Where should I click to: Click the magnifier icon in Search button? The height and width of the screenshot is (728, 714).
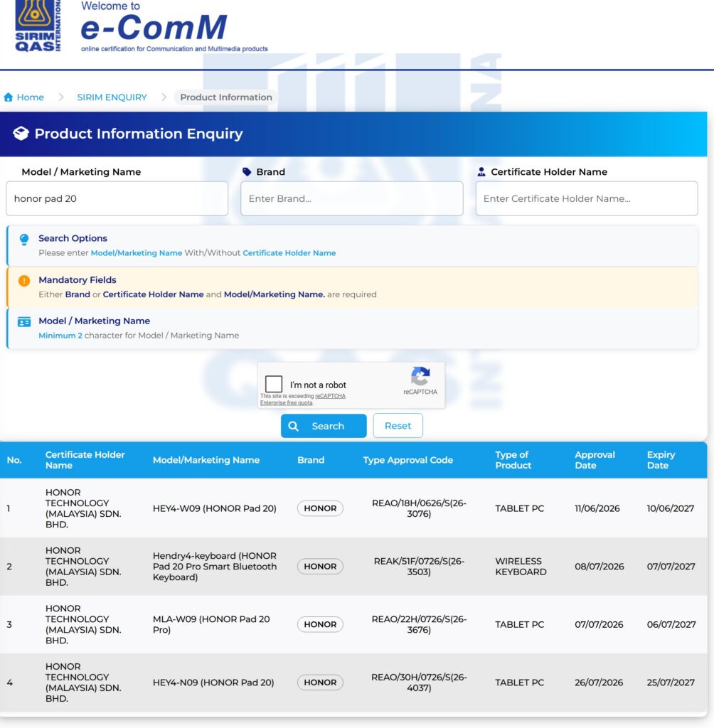point(294,427)
